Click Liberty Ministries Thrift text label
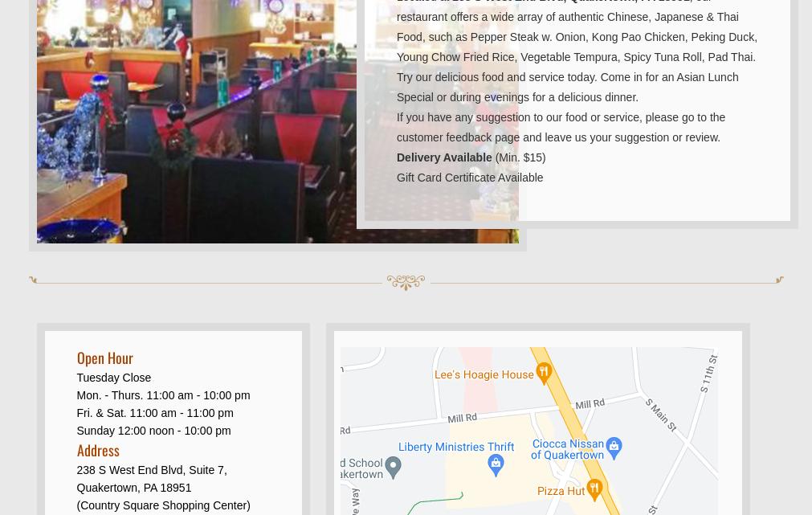This screenshot has width=812, height=515. coord(456,447)
